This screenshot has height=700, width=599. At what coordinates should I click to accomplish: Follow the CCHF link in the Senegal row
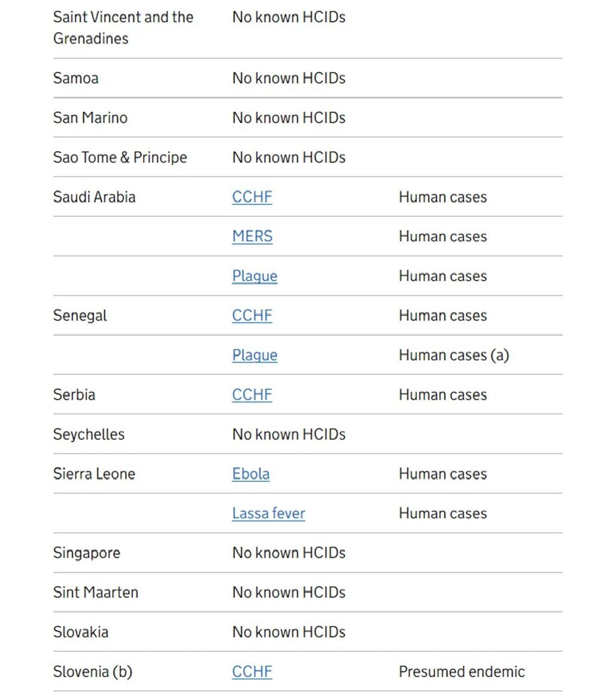click(252, 315)
